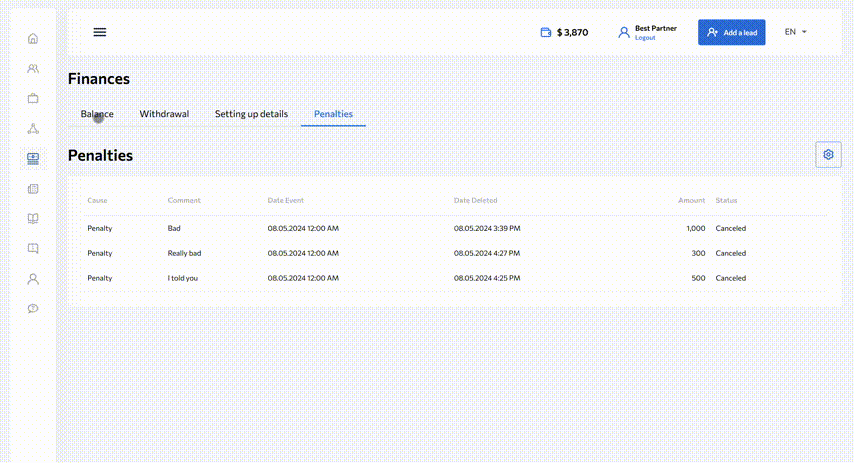The width and height of the screenshot is (854, 463).
Task: Click the Date Event in the 'Bad' row
Action: tap(303, 228)
